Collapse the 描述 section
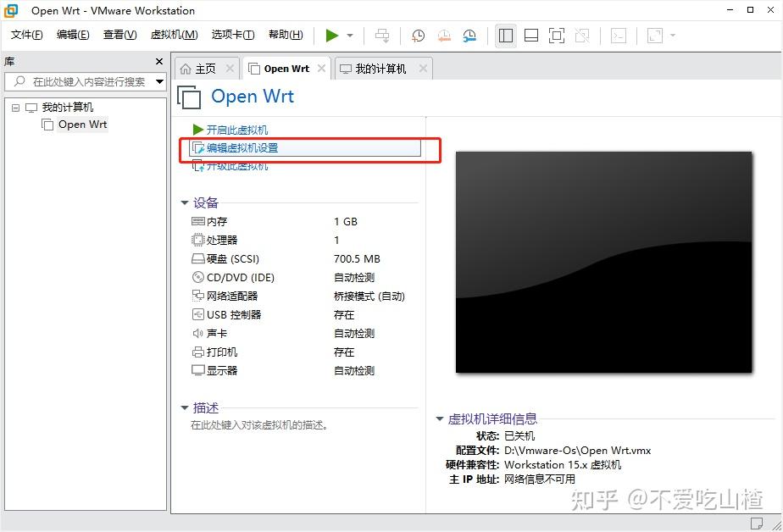Viewport: 783px width, 532px height. [x=184, y=407]
